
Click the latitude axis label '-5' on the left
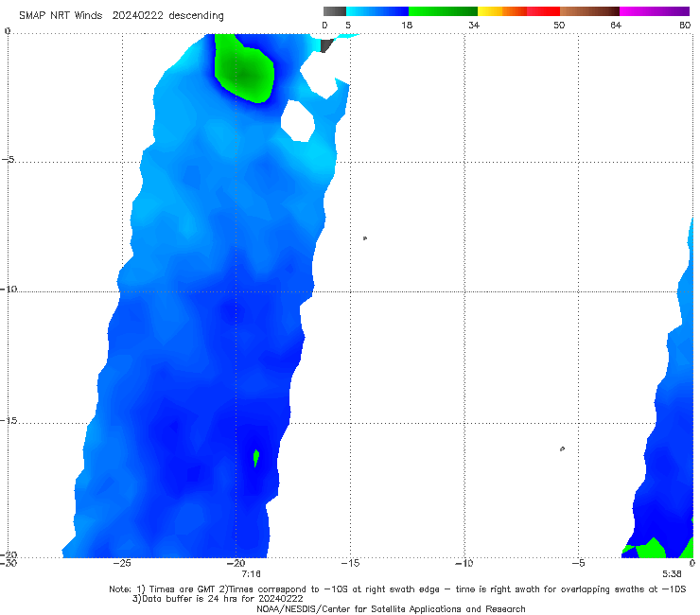click(x=9, y=160)
